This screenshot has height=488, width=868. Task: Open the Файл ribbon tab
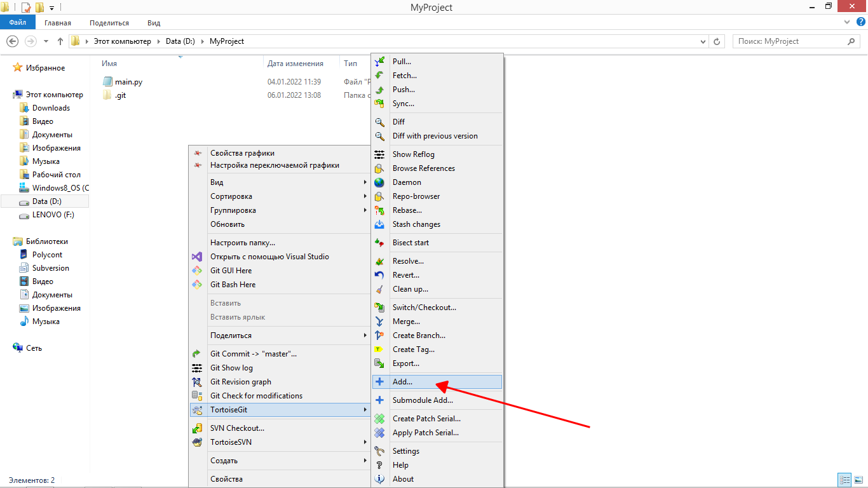coord(18,22)
